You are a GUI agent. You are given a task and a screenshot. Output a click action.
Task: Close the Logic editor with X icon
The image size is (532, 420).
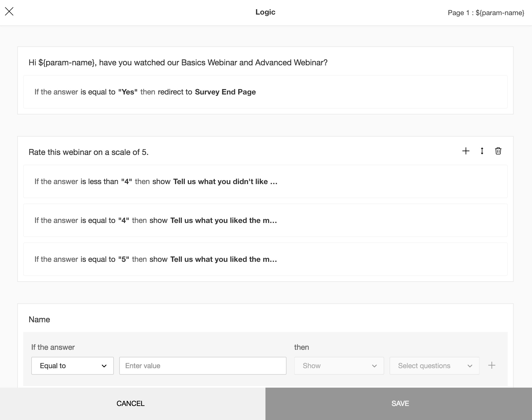tap(9, 12)
